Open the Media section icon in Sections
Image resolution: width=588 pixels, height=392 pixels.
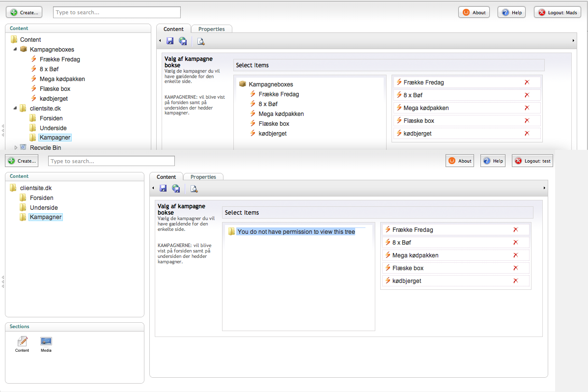(x=46, y=341)
